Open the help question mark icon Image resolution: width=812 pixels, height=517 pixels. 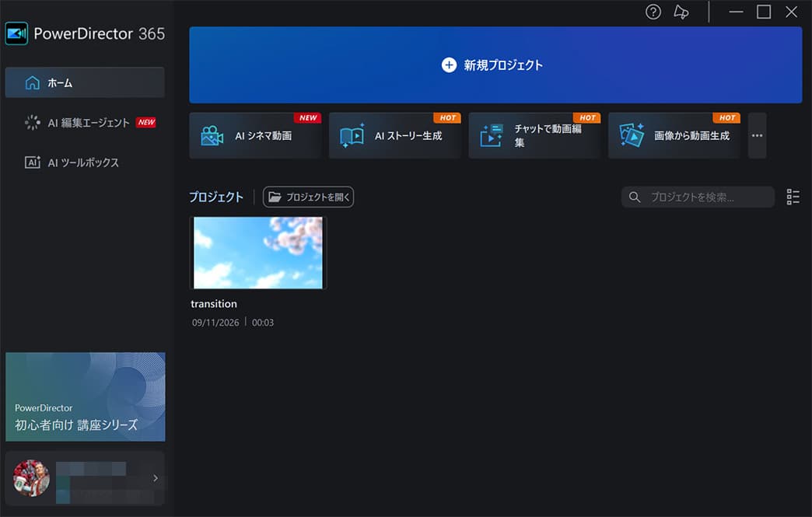pyautogui.click(x=653, y=12)
